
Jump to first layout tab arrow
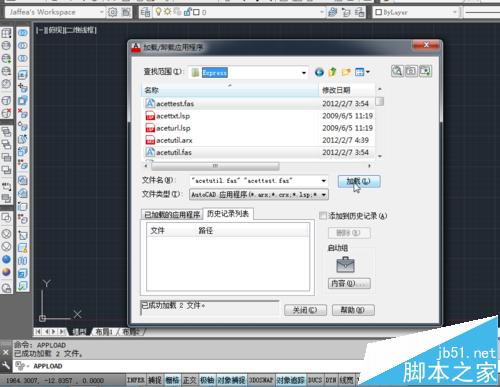38,332
